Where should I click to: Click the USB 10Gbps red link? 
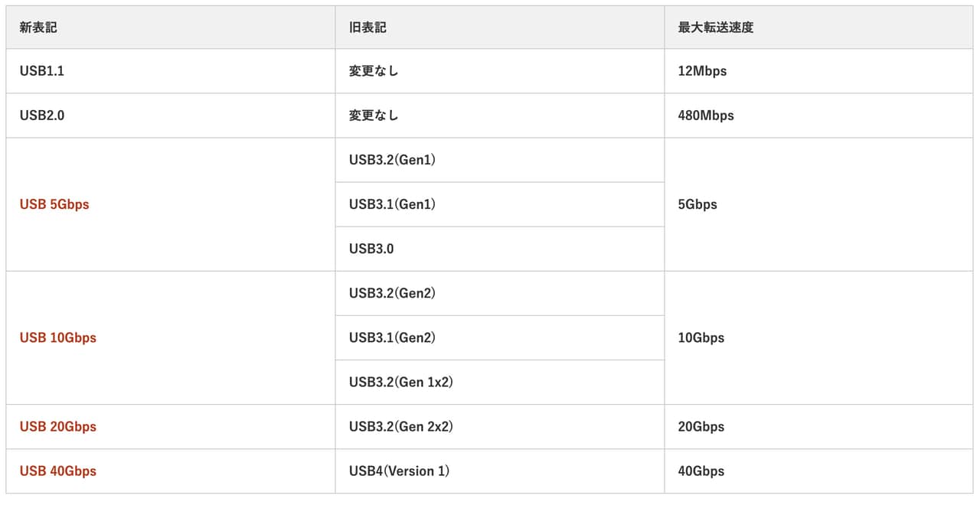coord(58,337)
